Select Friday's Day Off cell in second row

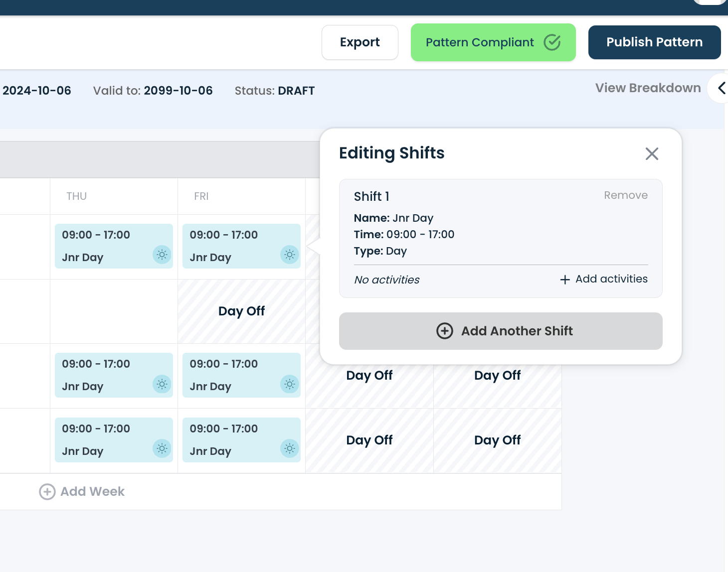[242, 311]
